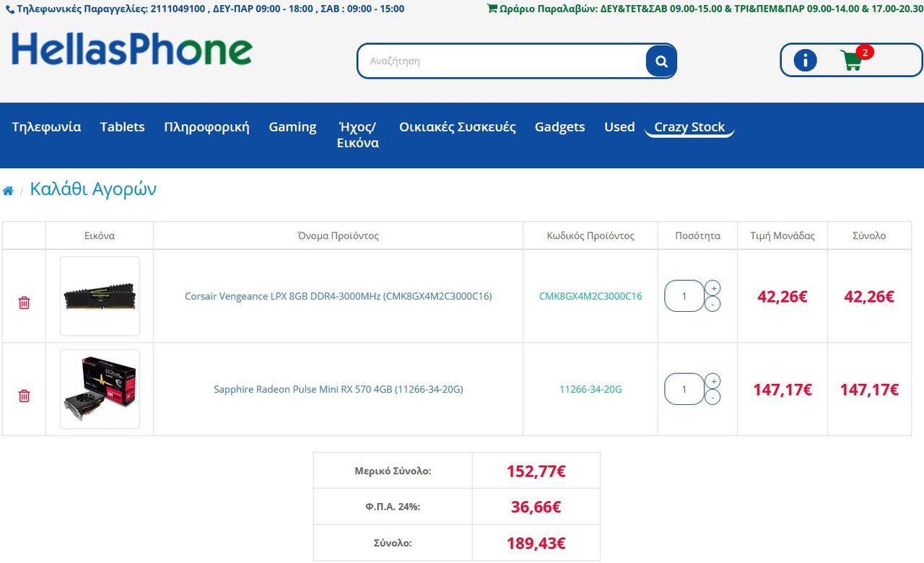Click the Corsair RAM product thumbnail
Viewport: 924px width, 563px height.
pos(100,296)
